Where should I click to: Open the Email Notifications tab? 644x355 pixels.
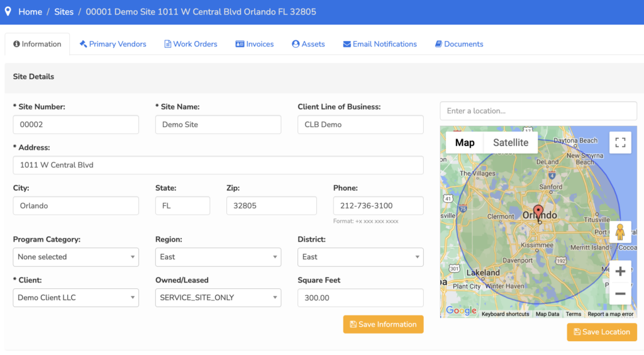coord(380,44)
